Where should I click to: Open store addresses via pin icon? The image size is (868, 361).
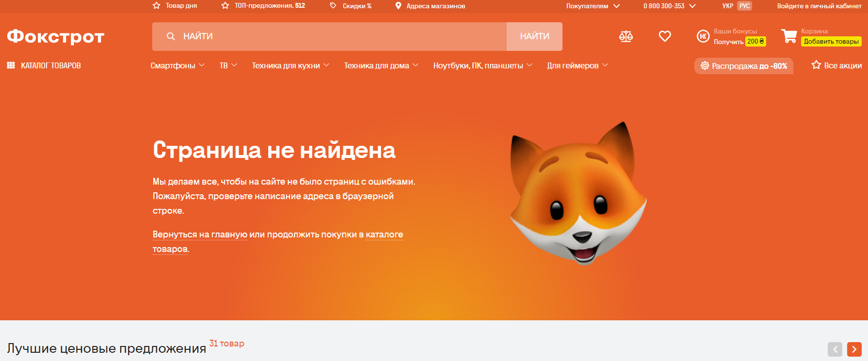pyautogui.click(x=398, y=6)
